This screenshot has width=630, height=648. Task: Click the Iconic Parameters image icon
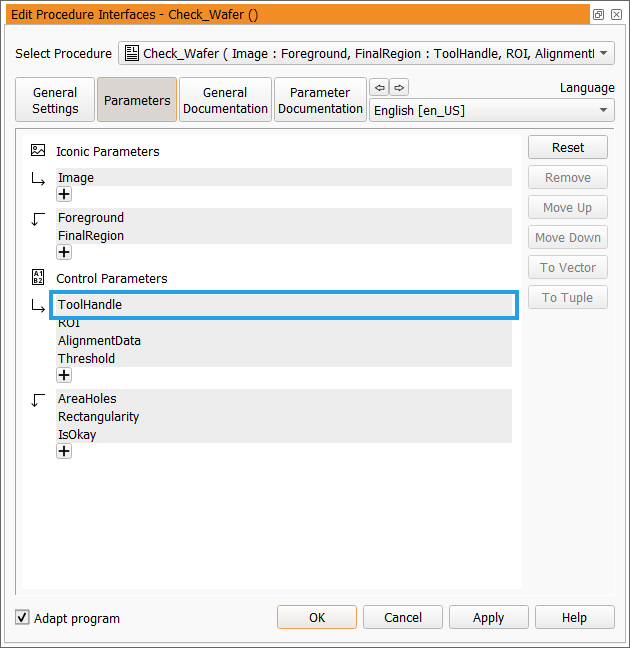[38, 151]
